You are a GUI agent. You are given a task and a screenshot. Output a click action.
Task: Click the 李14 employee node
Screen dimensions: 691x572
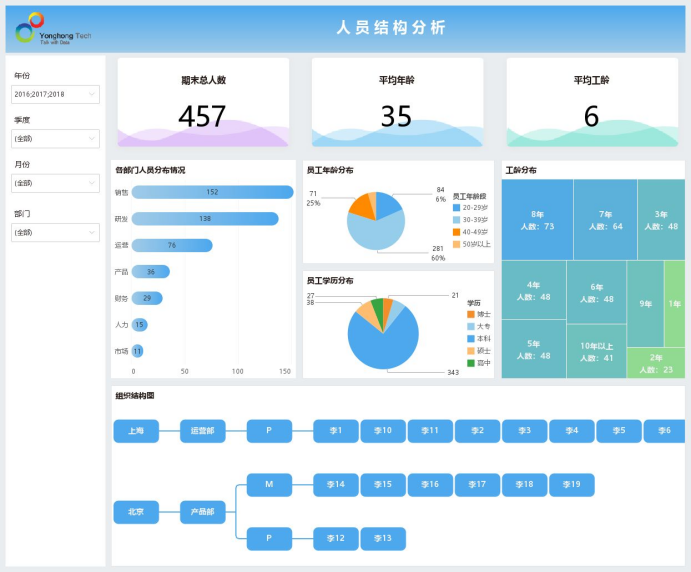point(336,485)
